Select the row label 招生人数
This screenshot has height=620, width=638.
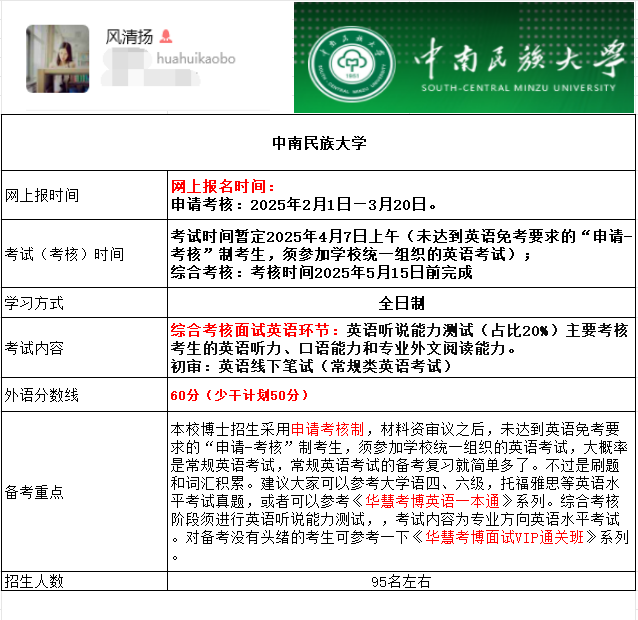[x=34, y=581]
